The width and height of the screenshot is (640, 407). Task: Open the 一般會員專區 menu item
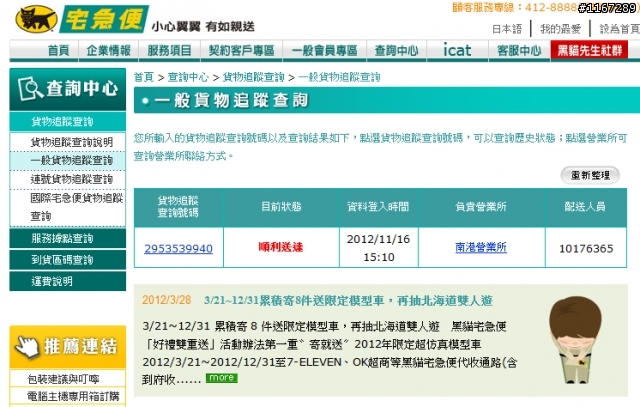click(x=324, y=51)
